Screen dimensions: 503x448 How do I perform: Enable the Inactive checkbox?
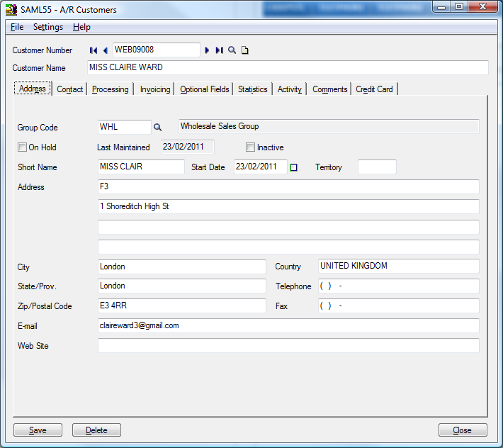point(250,147)
